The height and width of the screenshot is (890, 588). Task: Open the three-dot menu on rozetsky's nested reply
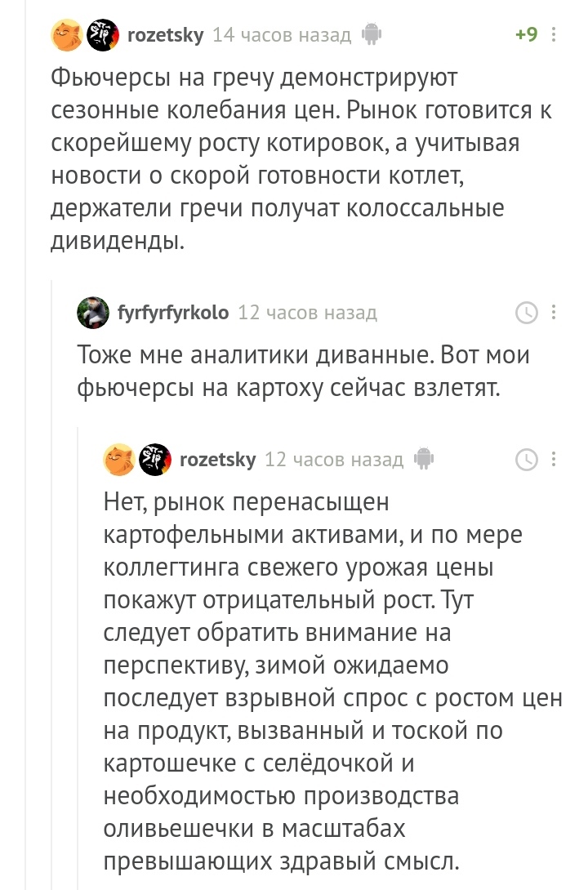click(555, 460)
